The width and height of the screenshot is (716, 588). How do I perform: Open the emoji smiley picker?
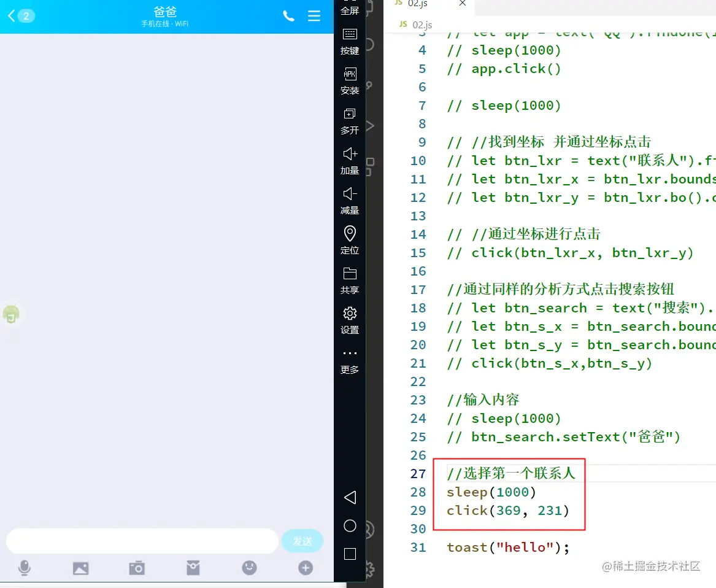coord(249,568)
